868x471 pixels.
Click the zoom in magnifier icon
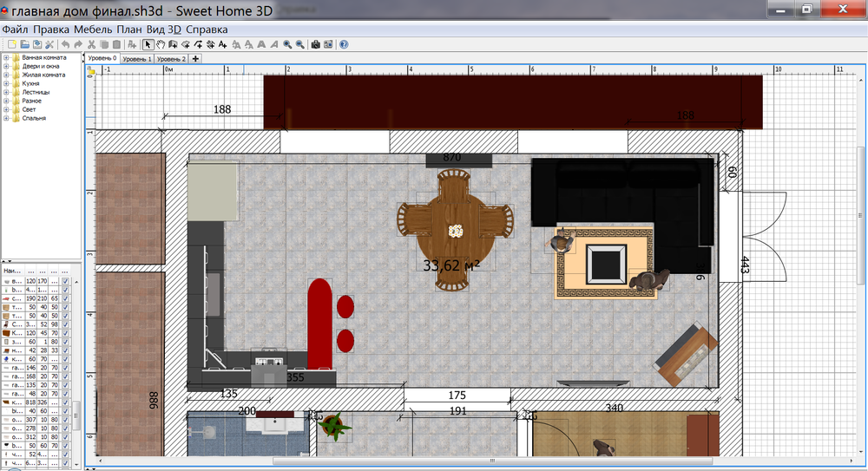click(287, 44)
